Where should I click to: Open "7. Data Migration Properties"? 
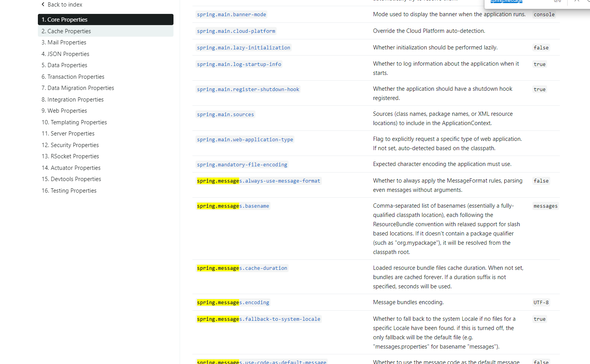pos(78,88)
